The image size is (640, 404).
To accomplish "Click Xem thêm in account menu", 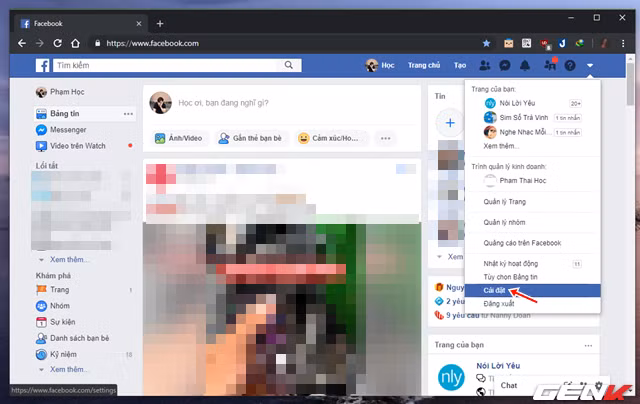I will tap(501, 146).
